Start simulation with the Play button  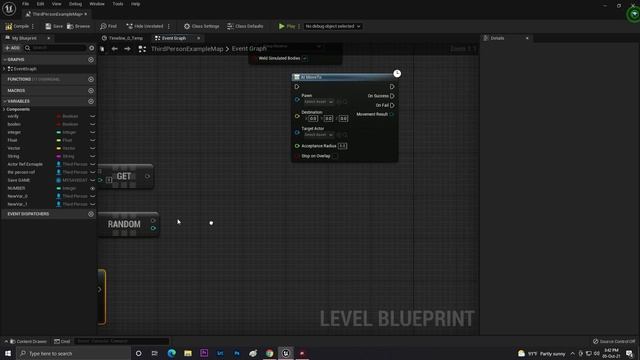point(287,26)
